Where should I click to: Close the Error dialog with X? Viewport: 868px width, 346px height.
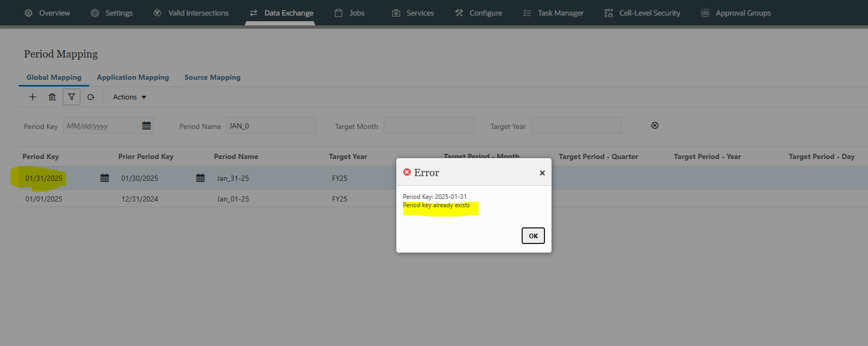542,173
